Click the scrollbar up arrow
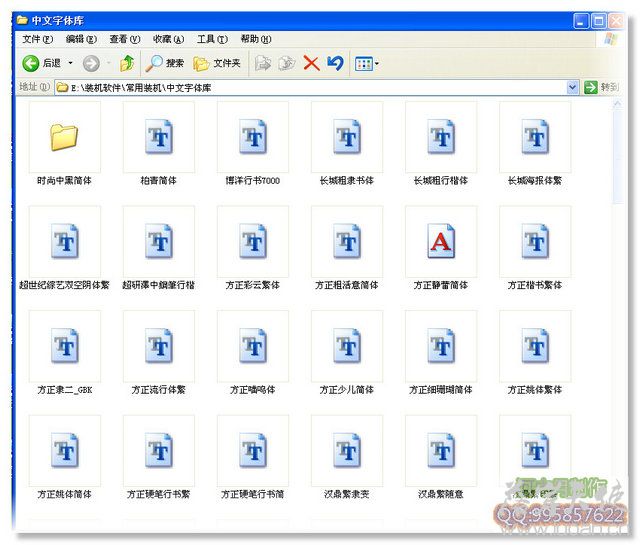The image size is (640, 545). [x=618, y=104]
